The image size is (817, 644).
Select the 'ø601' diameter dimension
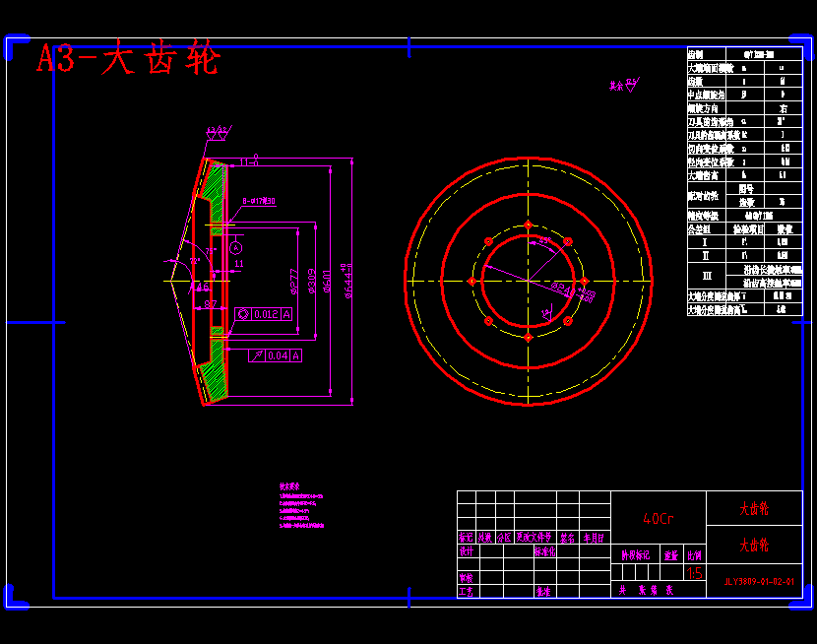(x=327, y=282)
